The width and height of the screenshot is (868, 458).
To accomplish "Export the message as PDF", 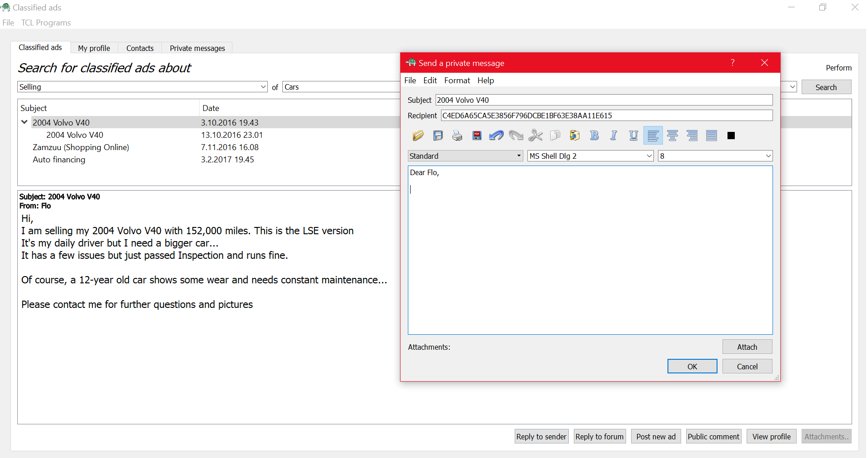I will click(x=477, y=136).
